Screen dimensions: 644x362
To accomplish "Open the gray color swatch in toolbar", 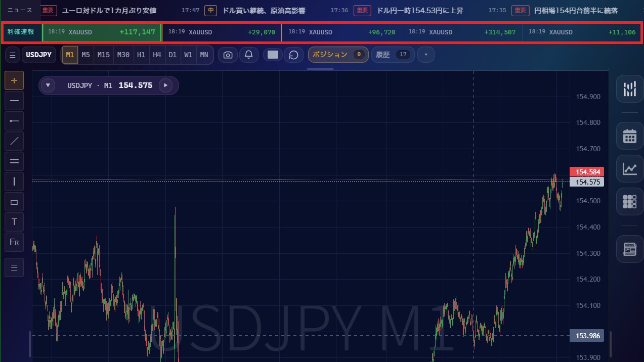I will [273, 55].
